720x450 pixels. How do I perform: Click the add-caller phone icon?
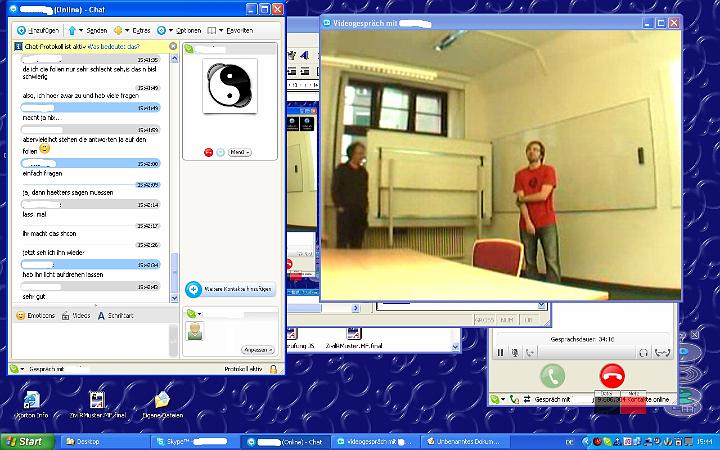click(x=530, y=353)
